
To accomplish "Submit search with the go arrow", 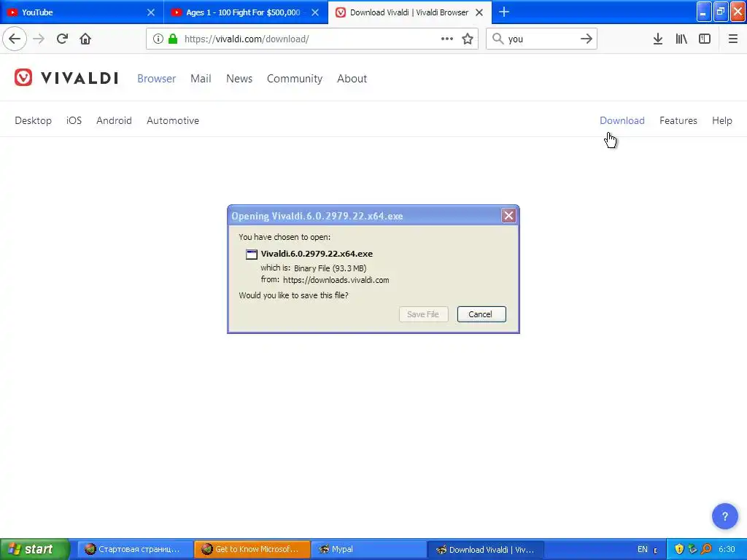I will (587, 39).
